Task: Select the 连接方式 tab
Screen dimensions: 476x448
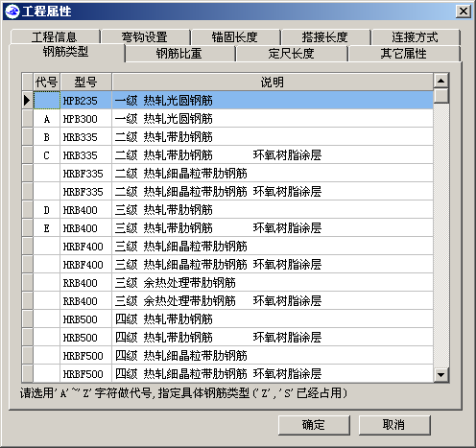Action: tap(416, 37)
